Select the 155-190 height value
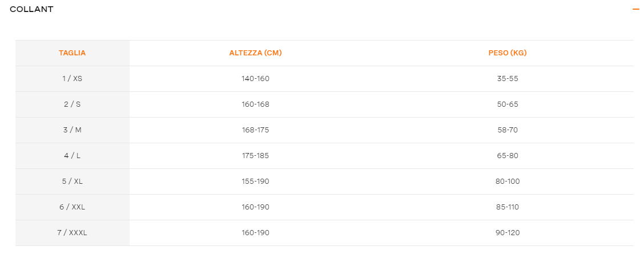This screenshot has height=258, width=644. tap(255, 181)
